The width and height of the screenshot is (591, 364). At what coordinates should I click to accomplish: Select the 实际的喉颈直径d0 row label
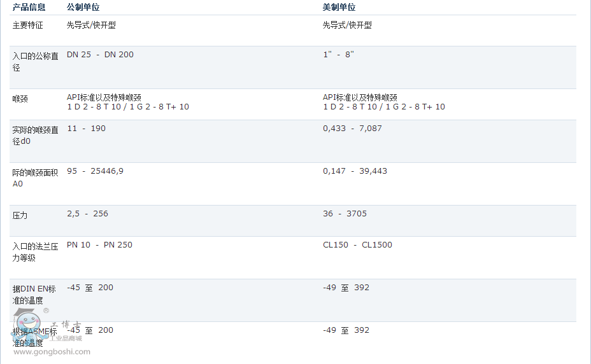(x=35, y=136)
